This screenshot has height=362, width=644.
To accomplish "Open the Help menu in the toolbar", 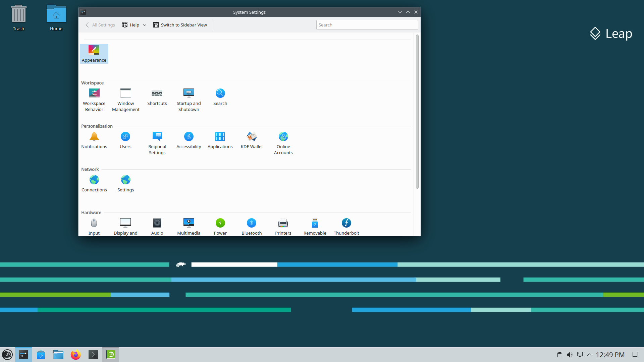I will tap(134, 25).
